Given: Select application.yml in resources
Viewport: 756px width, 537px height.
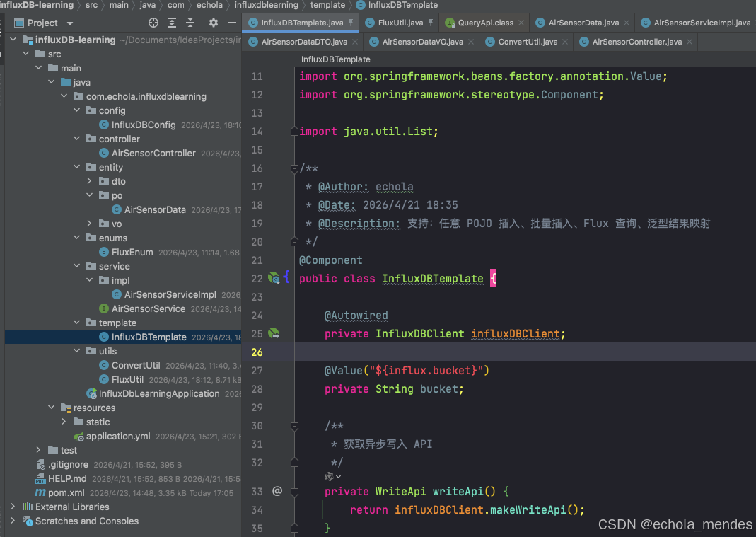Looking at the screenshot, I should pyautogui.click(x=117, y=436).
